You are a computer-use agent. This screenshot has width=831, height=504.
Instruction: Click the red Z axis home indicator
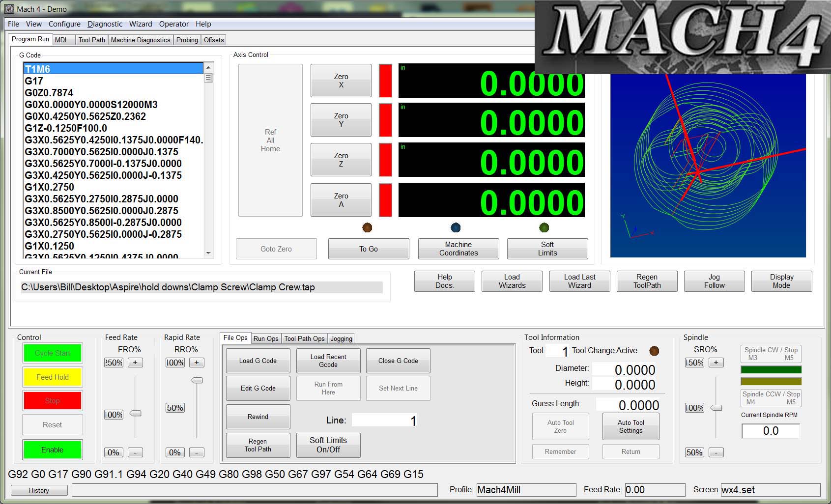[x=385, y=160]
